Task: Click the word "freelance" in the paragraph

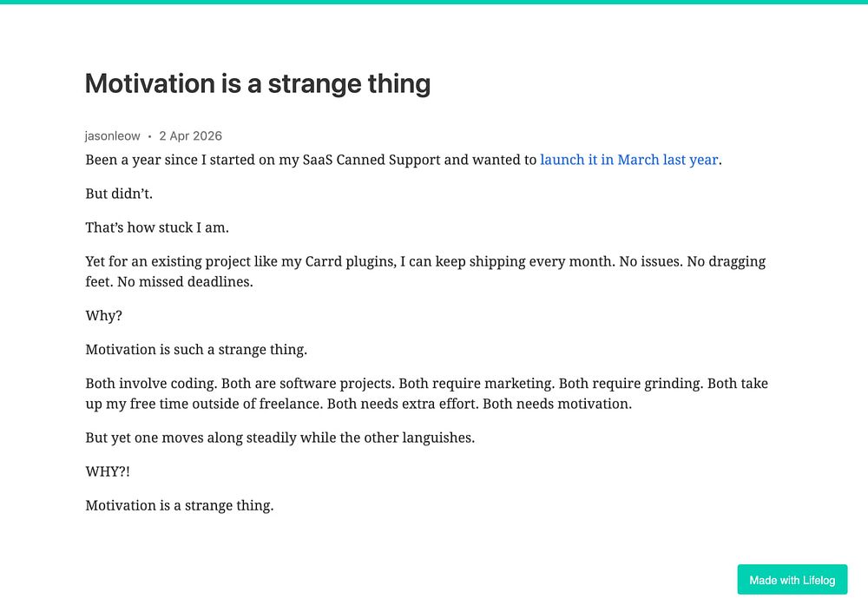Action: (x=290, y=404)
